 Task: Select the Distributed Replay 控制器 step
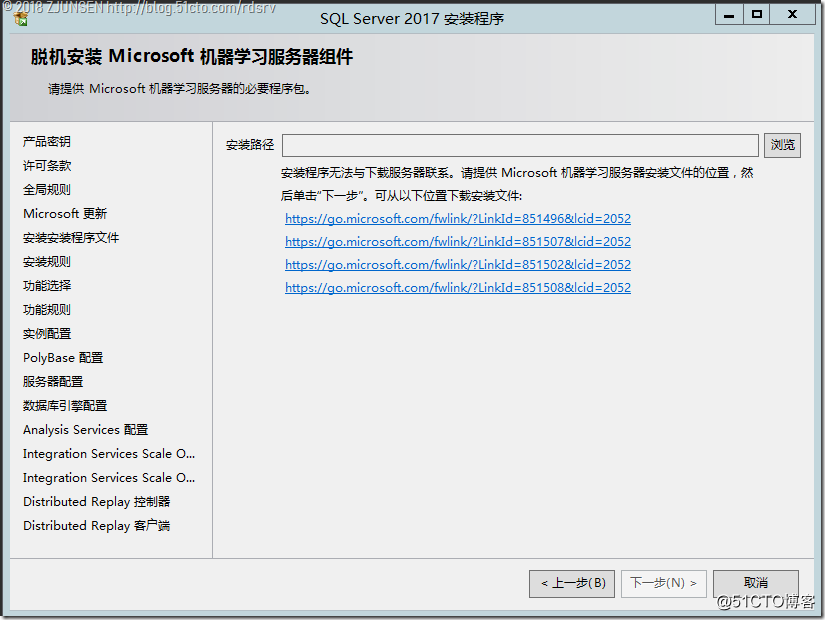(97, 502)
